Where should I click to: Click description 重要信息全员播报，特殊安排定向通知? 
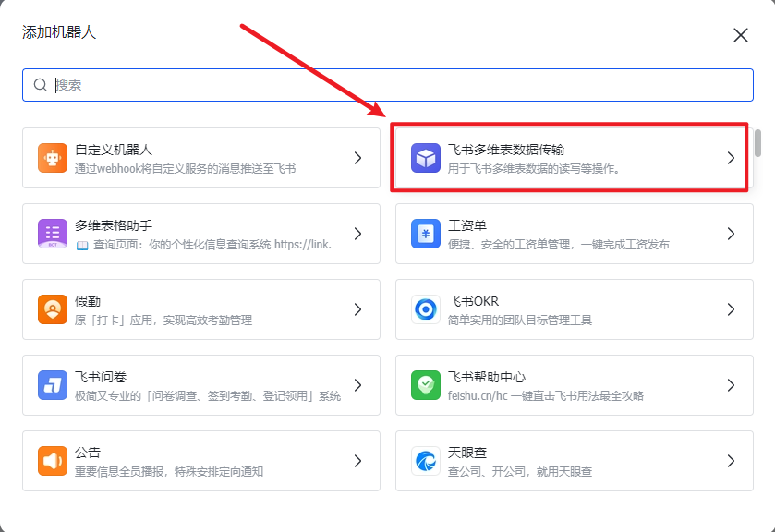(169, 472)
